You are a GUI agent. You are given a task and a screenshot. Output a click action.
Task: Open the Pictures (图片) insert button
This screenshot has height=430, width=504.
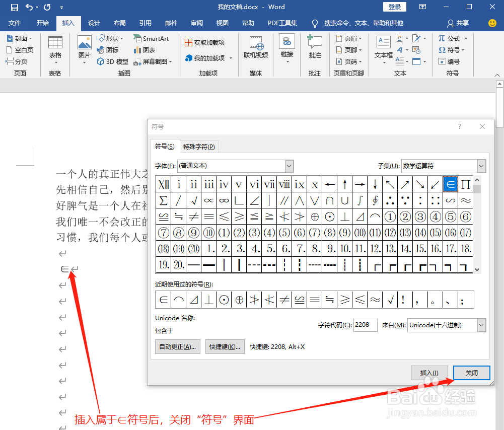pyautogui.click(x=84, y=49)
